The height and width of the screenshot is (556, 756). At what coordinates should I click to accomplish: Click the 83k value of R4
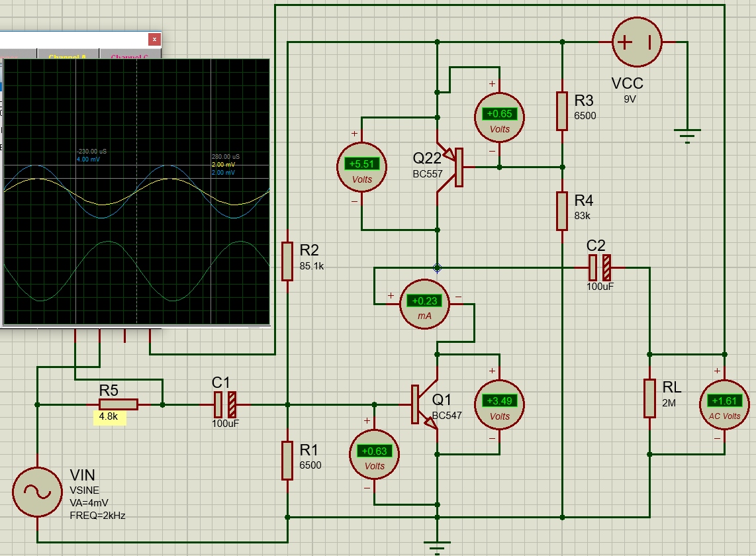point(582,216)
